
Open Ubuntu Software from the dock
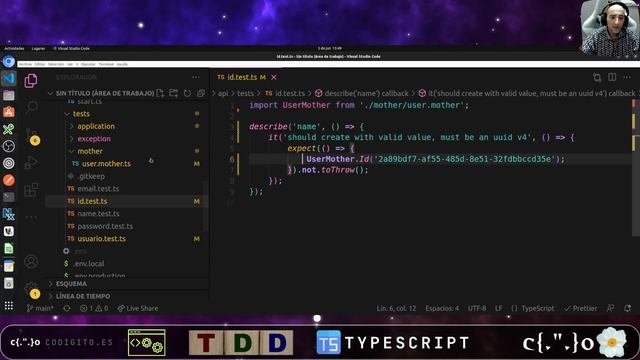(x=9, y=112)
